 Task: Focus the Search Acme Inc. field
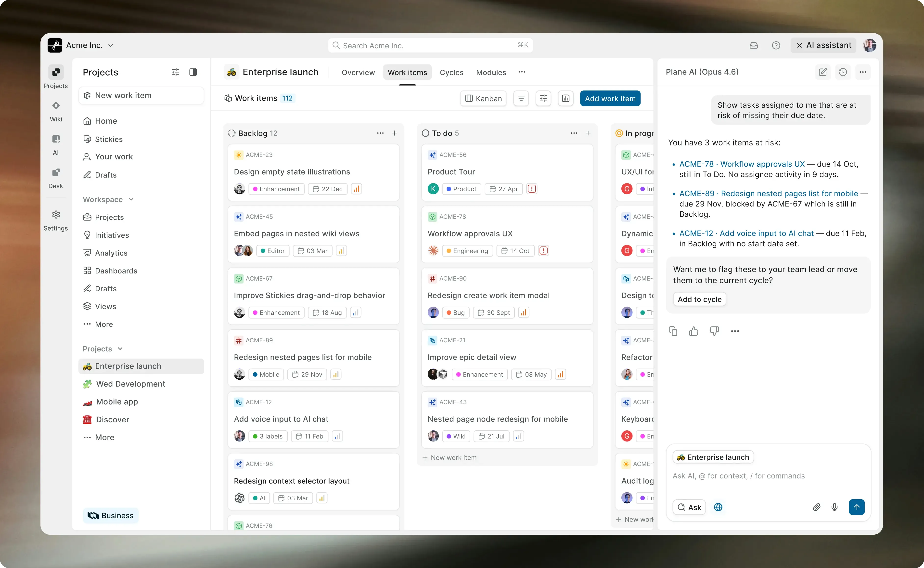click(430, 45)
